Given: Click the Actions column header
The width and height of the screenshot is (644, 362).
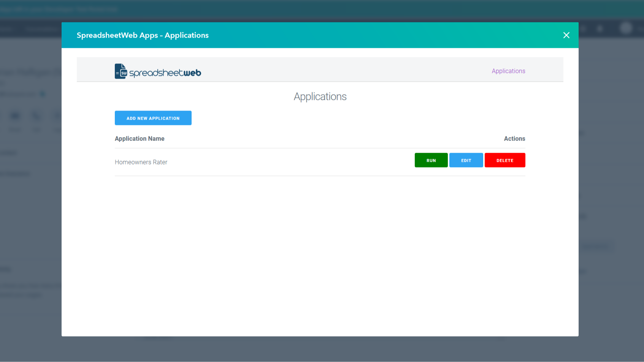Looking at the screenshot, I should (x=514, y=139).
